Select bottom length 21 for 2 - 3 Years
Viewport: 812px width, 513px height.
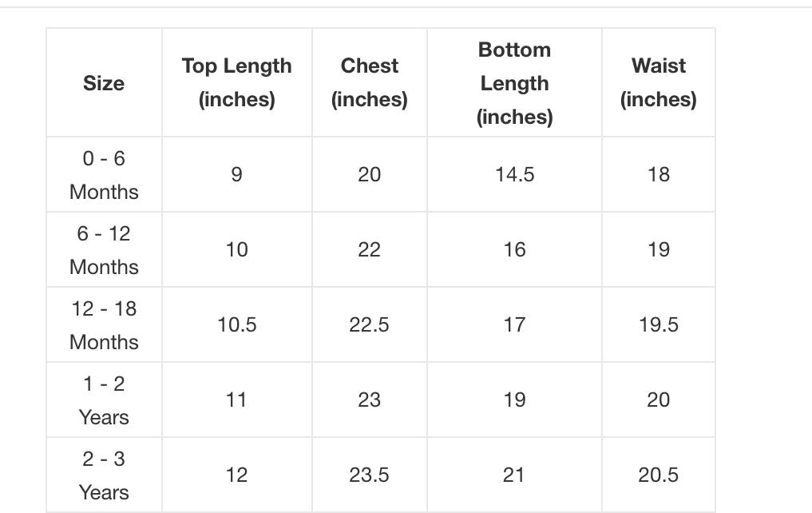[x=514, y=475]
